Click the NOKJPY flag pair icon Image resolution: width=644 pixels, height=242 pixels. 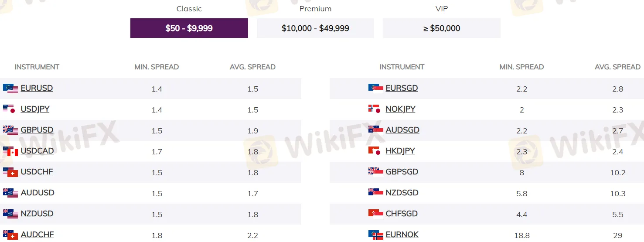click(x=375, y=109)
